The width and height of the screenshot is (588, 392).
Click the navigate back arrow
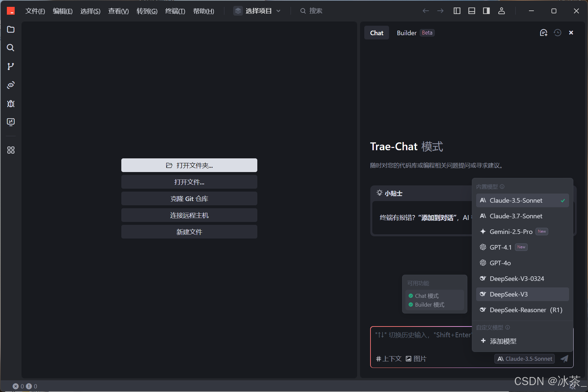click(x=426, y=11)
